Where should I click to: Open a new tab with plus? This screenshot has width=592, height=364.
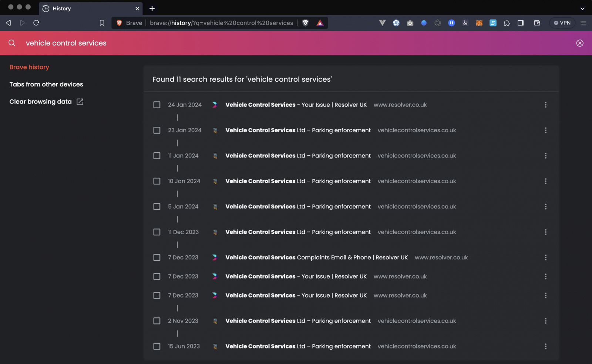[152, 8]
